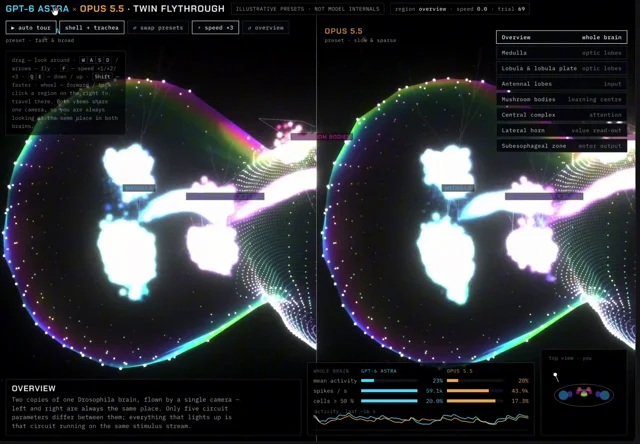Click the ILLUSTRATIVE PRESETS disclaimer badge

pos(307,9)
